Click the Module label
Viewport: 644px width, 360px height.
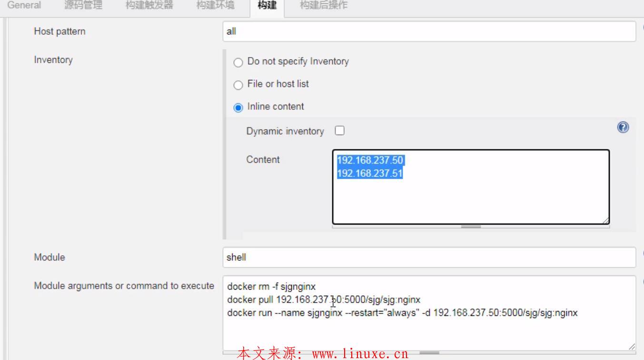tap(50, 257)
